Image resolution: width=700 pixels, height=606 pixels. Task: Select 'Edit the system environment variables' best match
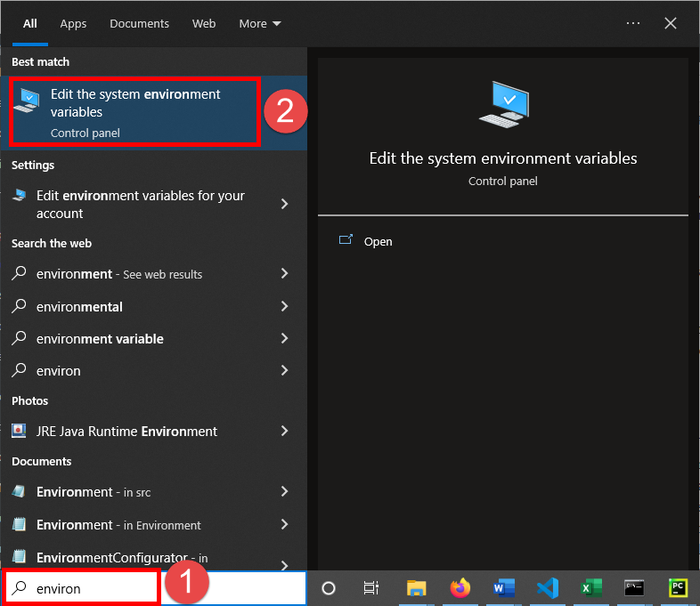click(x=134, y=112)
